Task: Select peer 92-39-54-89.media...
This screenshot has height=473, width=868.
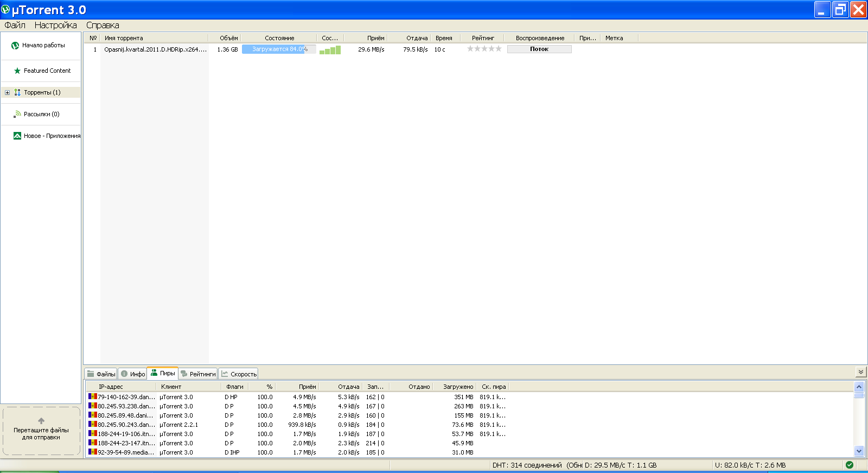Action: tap(126, 452)
